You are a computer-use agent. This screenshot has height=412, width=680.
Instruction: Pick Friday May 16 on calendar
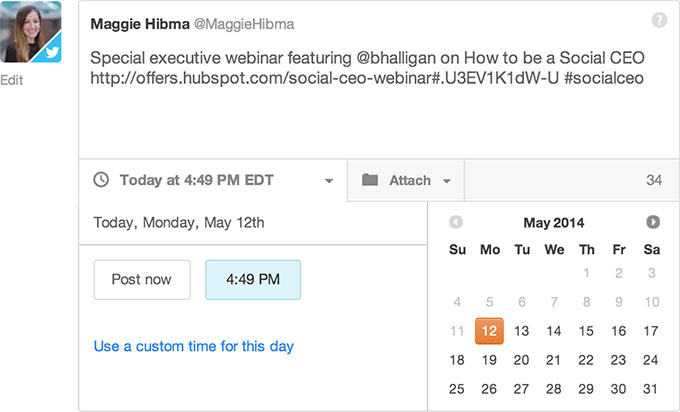[x=619, y=331]
